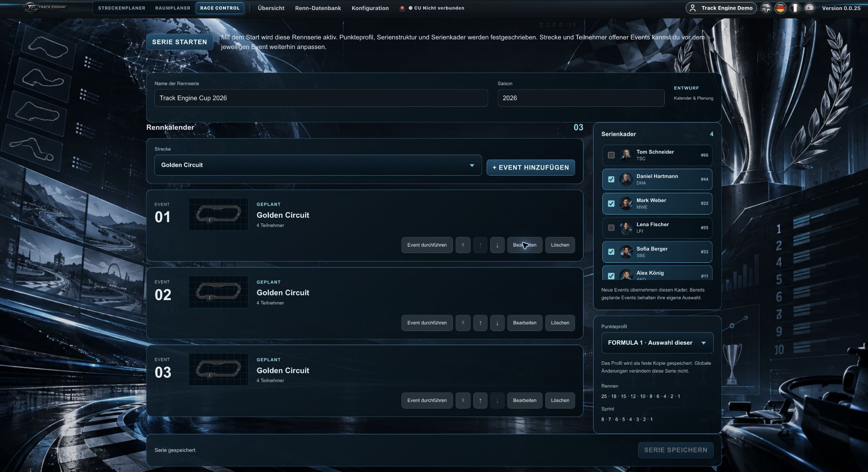Select the French flag language icon
Viewport: 868px width, 472px height.
pyautogui.click(x=795, y=8)
